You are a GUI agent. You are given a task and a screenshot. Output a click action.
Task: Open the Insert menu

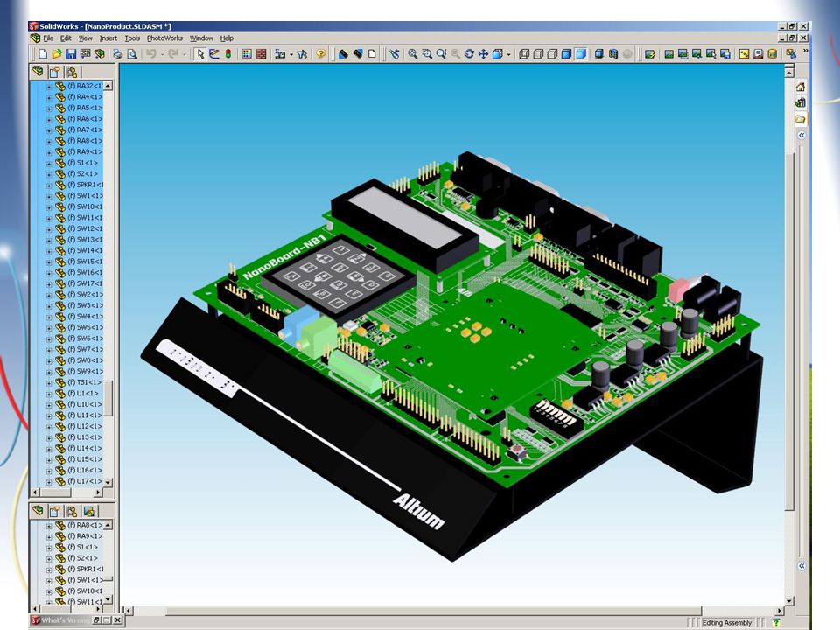point(108,38)
